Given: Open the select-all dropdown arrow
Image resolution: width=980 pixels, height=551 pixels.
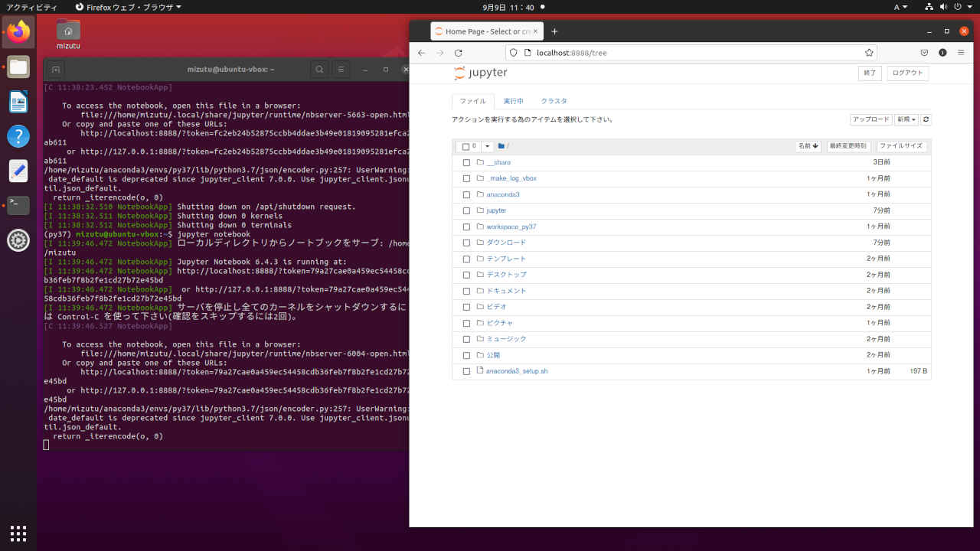Looking at the screenshot, I should [x=487, y=146].
